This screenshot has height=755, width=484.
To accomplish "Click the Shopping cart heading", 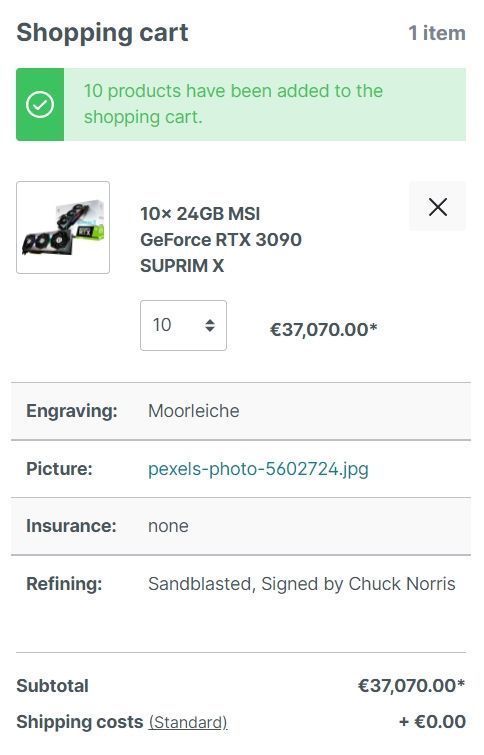I will pos(102,33).
